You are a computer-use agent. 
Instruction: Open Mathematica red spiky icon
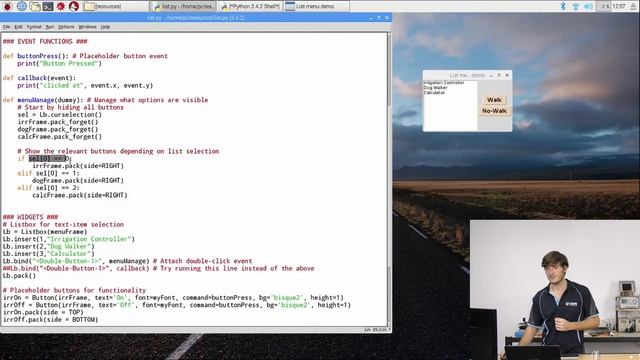61,6
